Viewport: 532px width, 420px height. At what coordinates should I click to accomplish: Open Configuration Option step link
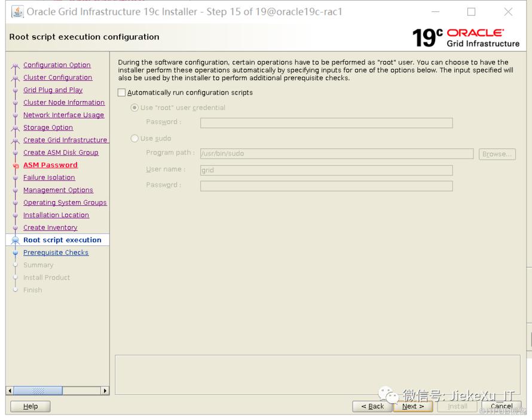pyautogui.click(x=57, y=65)
